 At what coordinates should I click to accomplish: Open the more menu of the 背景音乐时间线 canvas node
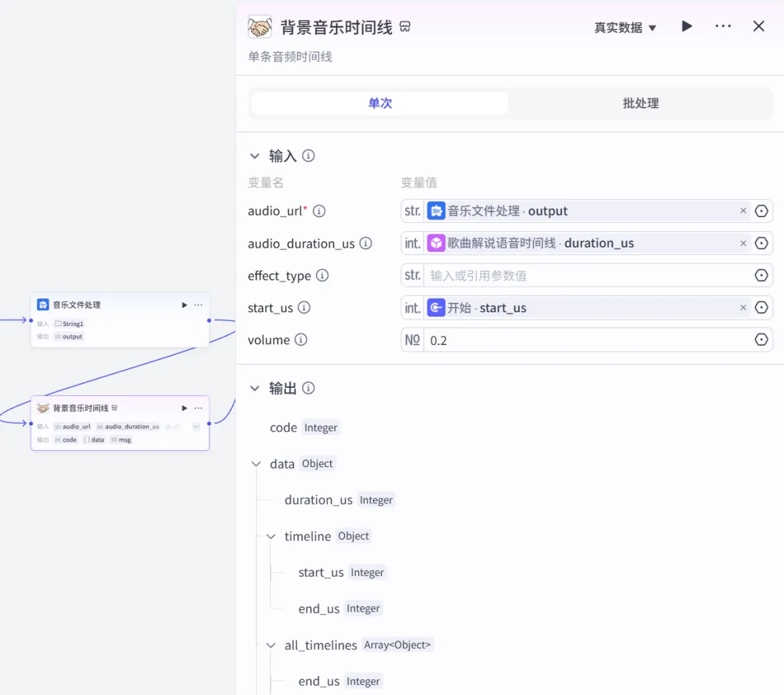(x=198, y=408)
